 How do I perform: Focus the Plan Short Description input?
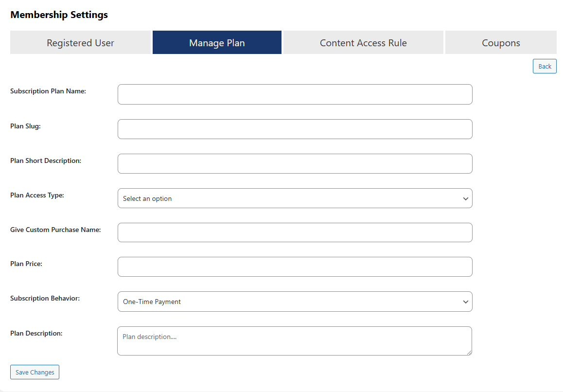coord(295,163)
